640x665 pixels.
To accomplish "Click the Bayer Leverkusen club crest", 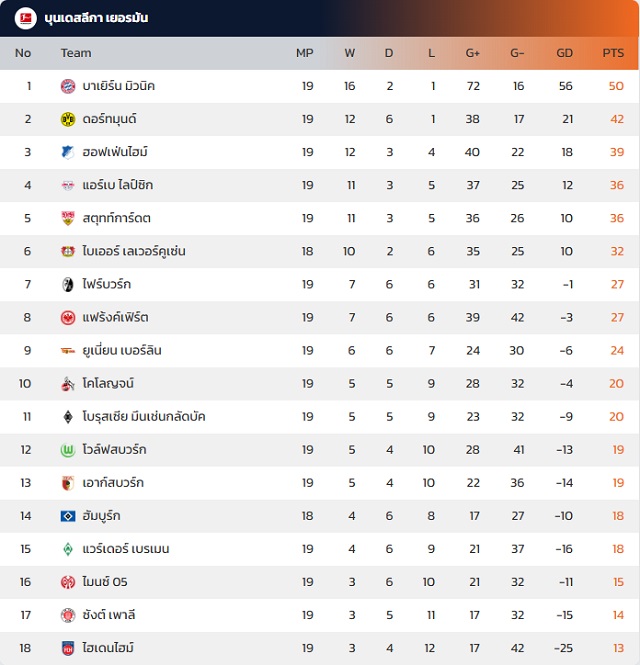I will [68, 251].
